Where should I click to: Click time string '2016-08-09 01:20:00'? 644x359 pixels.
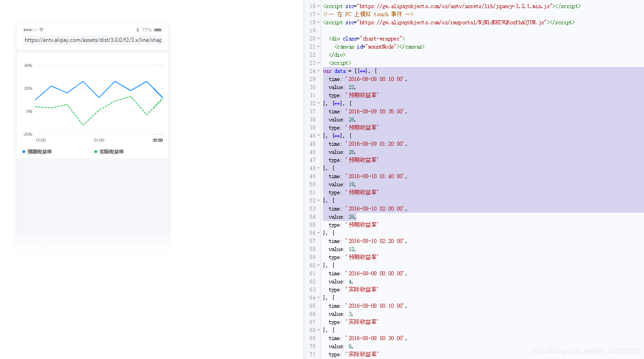(x=376, y=144)
